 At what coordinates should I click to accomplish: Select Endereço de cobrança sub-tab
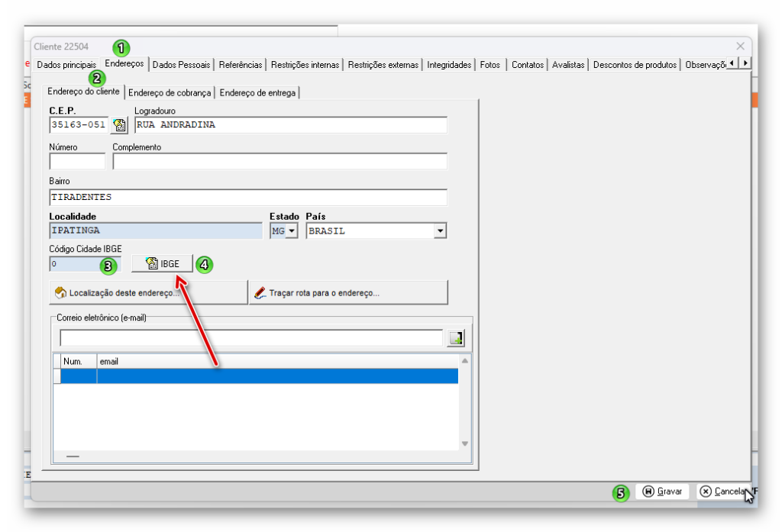(170, 93)
